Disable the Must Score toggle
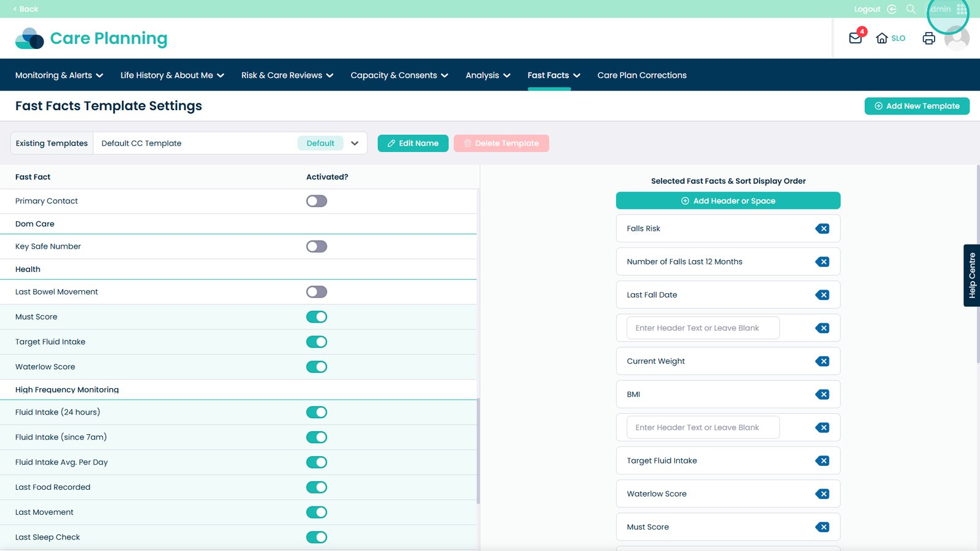 point(317,317)
